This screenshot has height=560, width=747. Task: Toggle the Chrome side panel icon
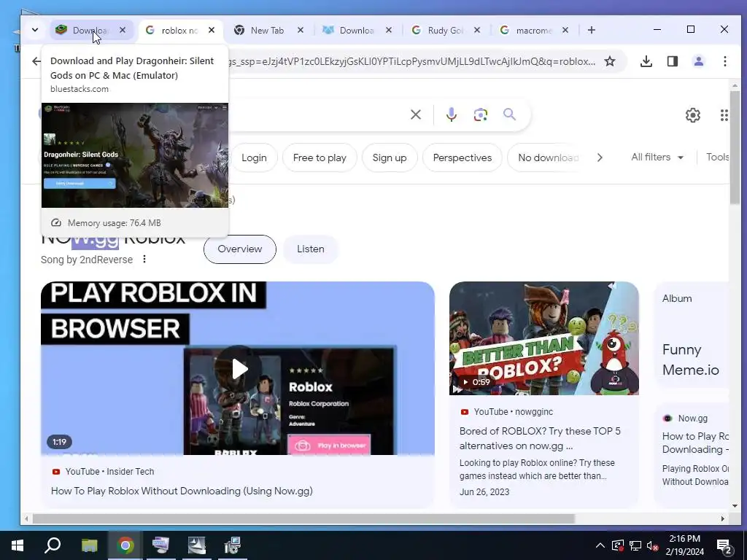click(672, 61)
